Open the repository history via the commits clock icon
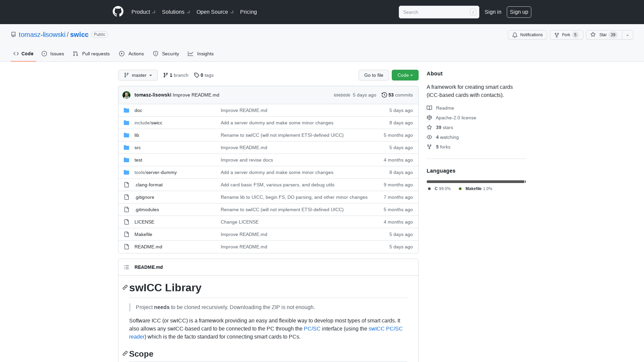 pyautogui.click(x=384, y=95)
